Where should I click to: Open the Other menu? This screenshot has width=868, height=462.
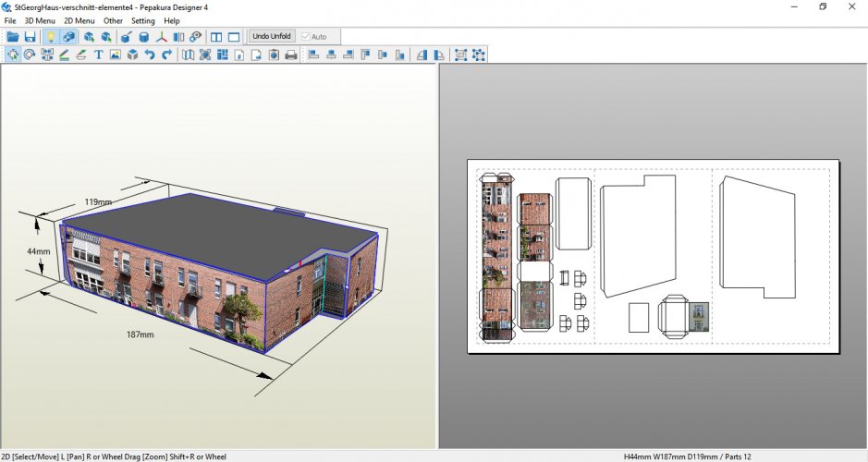(x=113, y=20)
